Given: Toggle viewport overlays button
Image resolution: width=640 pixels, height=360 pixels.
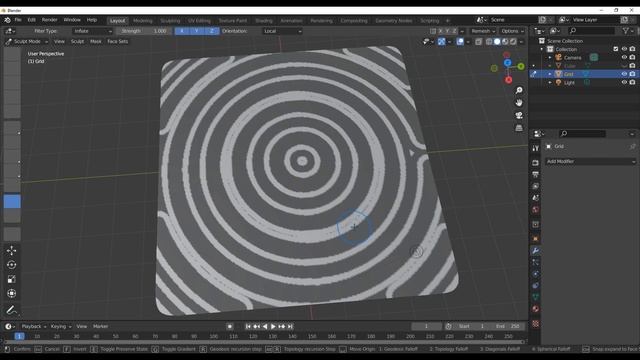Looking at the screenshot, I should pos(460,42).
